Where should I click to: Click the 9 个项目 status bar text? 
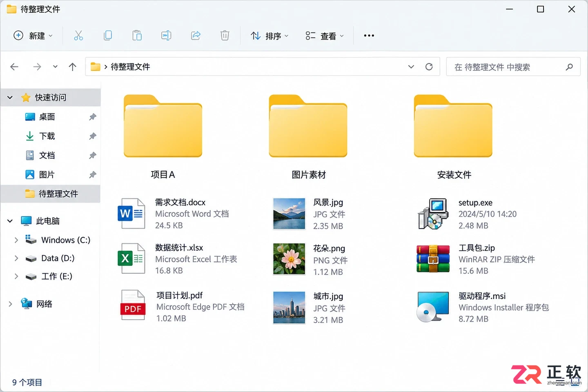point(27,382)
